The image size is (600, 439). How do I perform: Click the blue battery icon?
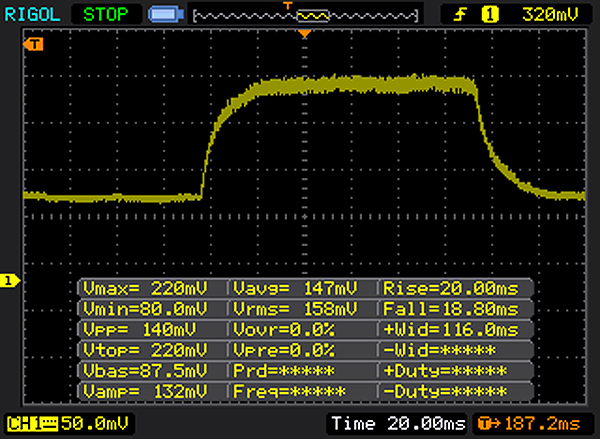(166, 15)
